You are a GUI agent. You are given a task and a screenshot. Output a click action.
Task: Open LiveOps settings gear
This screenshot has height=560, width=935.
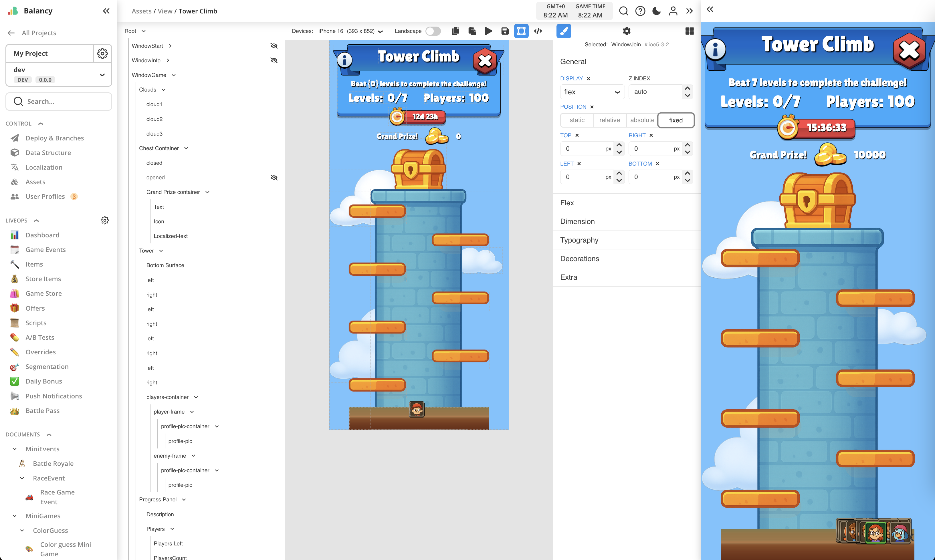point(104,221)
